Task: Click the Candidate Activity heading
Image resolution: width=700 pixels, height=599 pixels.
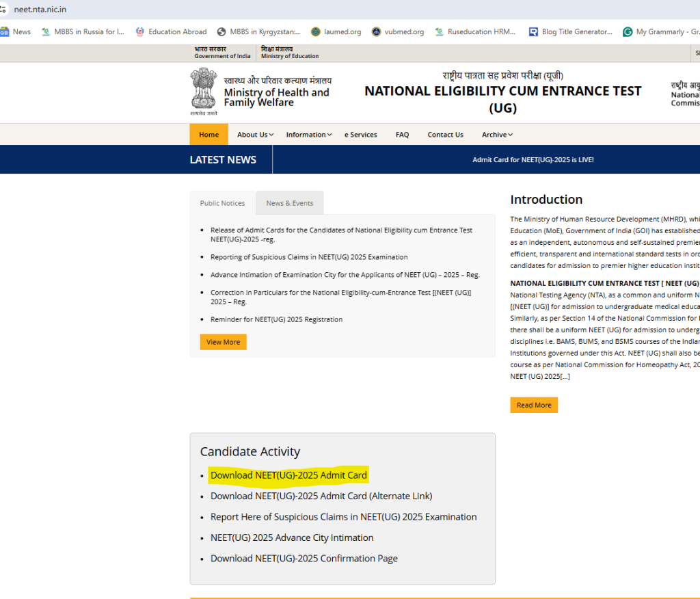Action: pos(250,451)
